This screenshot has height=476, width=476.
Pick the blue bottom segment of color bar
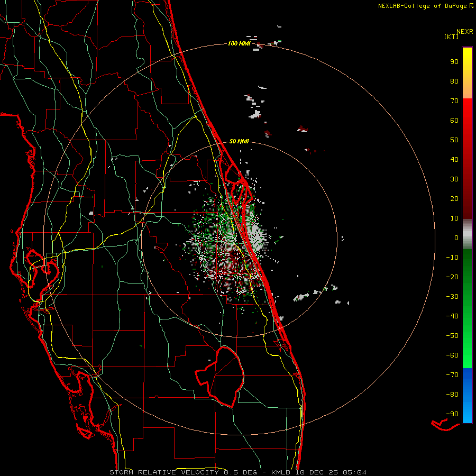click(467, 396)
